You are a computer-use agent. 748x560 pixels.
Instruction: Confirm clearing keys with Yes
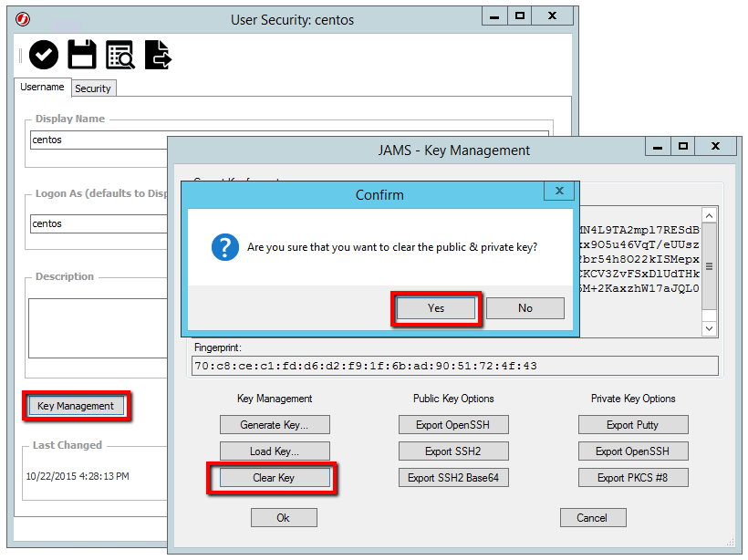[436, 308]
